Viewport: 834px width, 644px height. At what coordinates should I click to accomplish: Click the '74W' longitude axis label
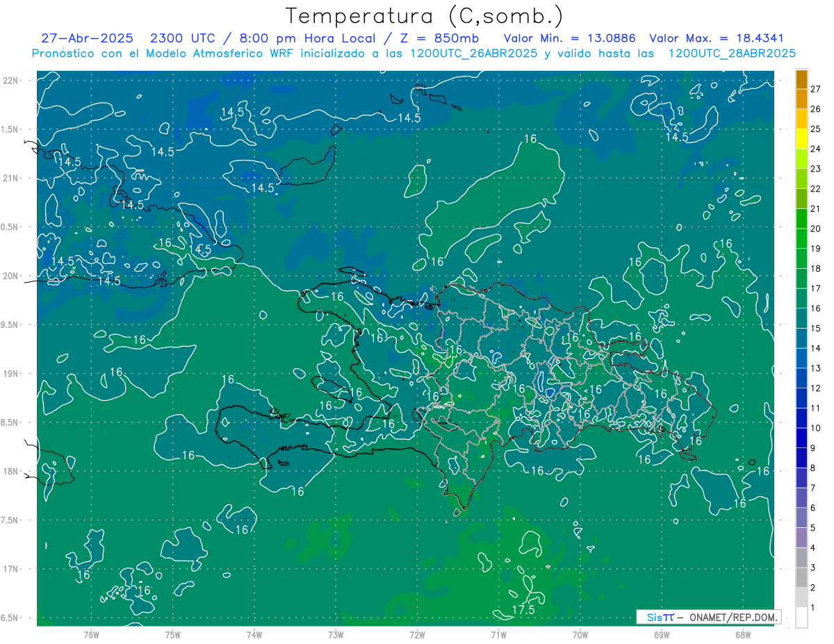pos(254,634)
